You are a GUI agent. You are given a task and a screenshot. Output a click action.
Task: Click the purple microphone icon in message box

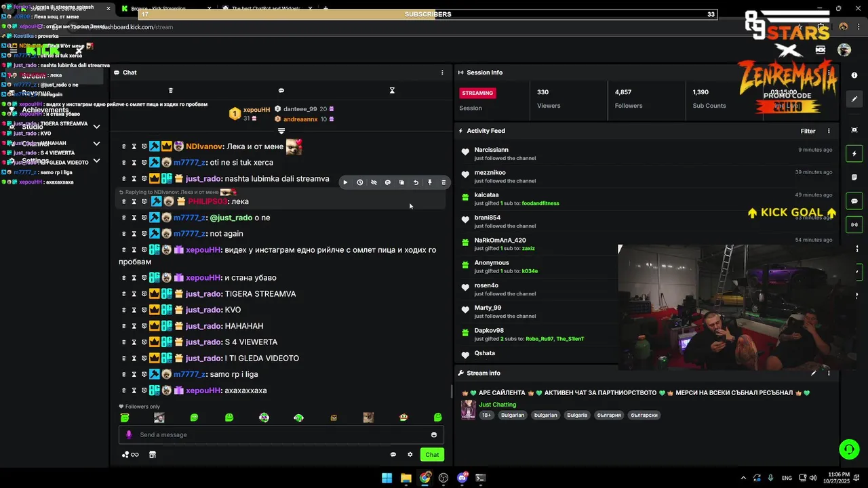click(129, 434)
